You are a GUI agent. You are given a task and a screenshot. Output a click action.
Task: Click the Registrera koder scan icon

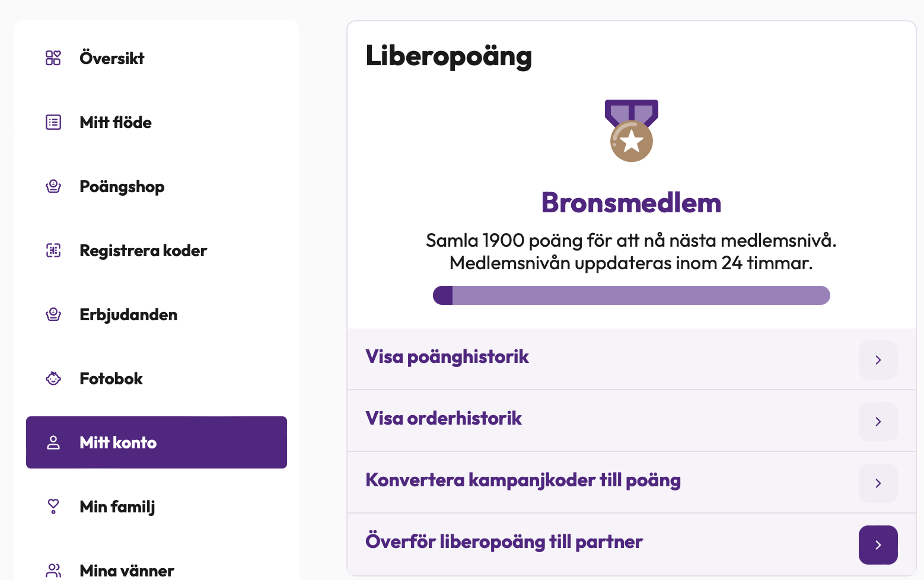coord(53,250)
